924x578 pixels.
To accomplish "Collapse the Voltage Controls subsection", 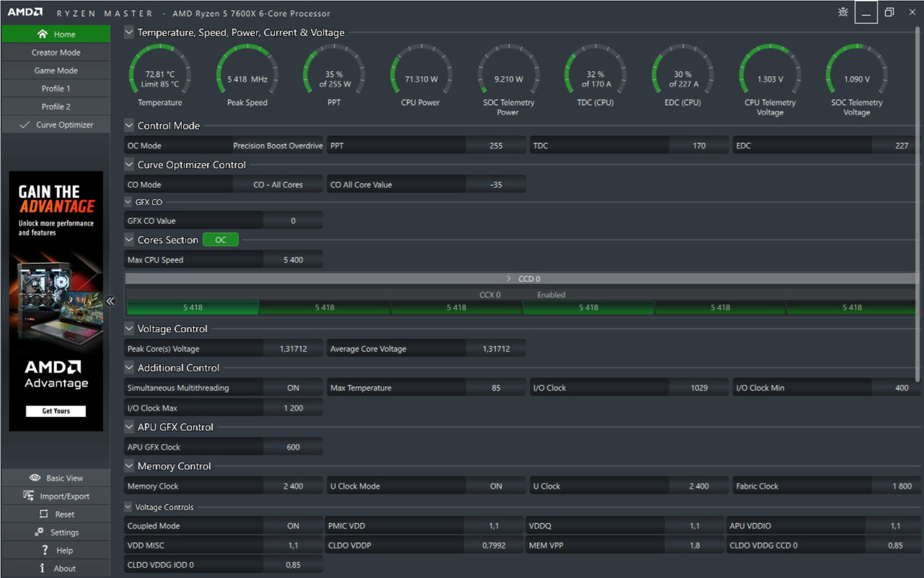I will click(x=129, y=507).
